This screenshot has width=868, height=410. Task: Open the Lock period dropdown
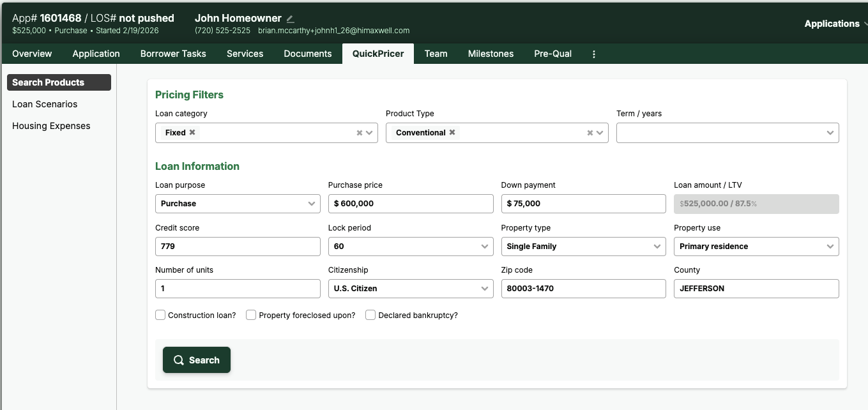pos(410,247)
